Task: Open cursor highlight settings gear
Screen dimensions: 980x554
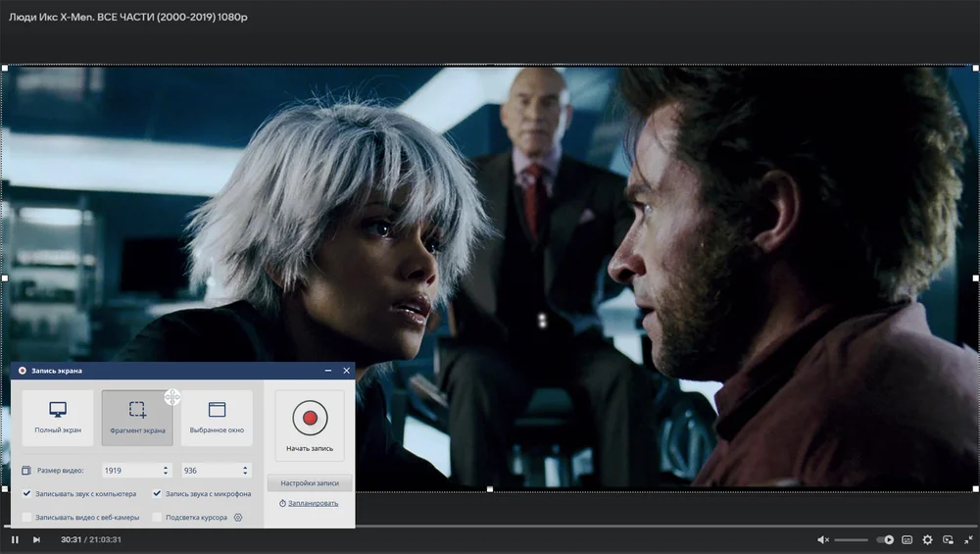Action: 238,517
